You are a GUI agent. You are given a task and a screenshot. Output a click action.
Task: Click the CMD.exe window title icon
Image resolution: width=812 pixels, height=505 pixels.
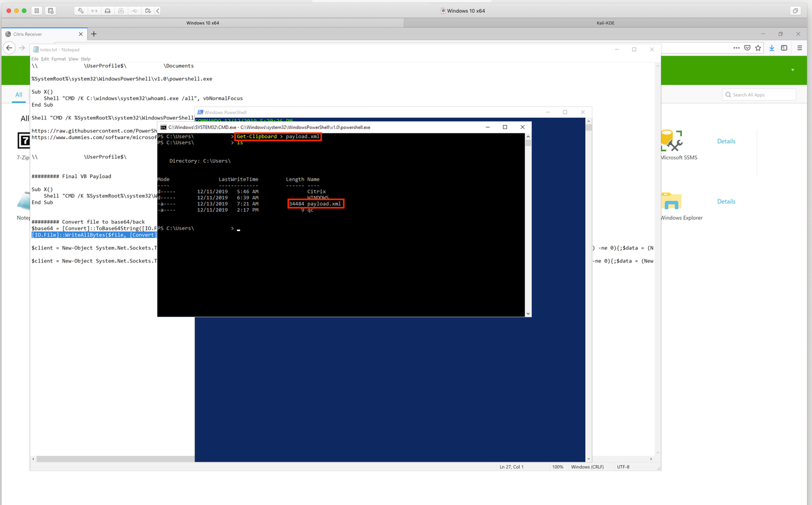[163, 127]
